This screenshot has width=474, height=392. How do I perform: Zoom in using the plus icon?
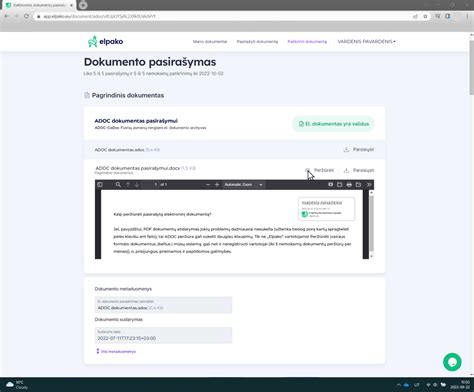click(217, 184)
